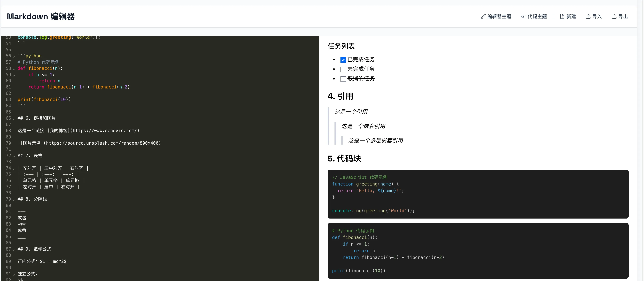Click the '5. 代码块' heading in preview

tap(344, 159)
